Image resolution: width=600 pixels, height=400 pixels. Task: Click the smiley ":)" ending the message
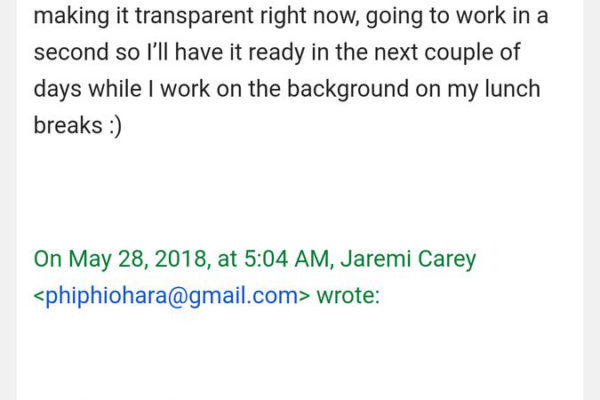pyautogui.click(x=115, y=126)
